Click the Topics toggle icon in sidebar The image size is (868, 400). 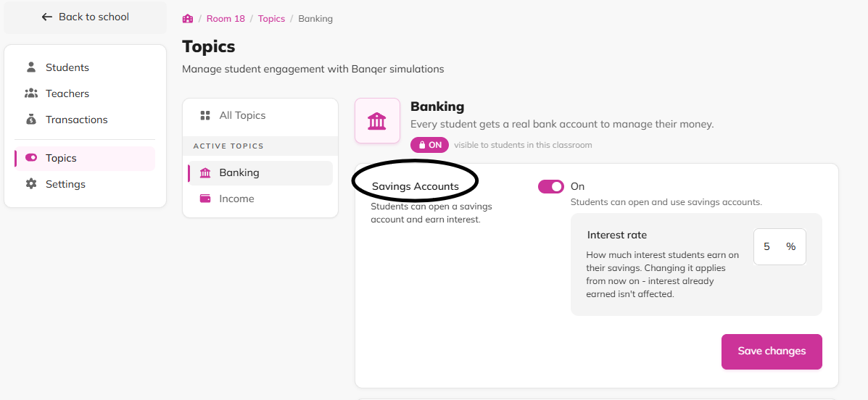(x=31, y=158)
